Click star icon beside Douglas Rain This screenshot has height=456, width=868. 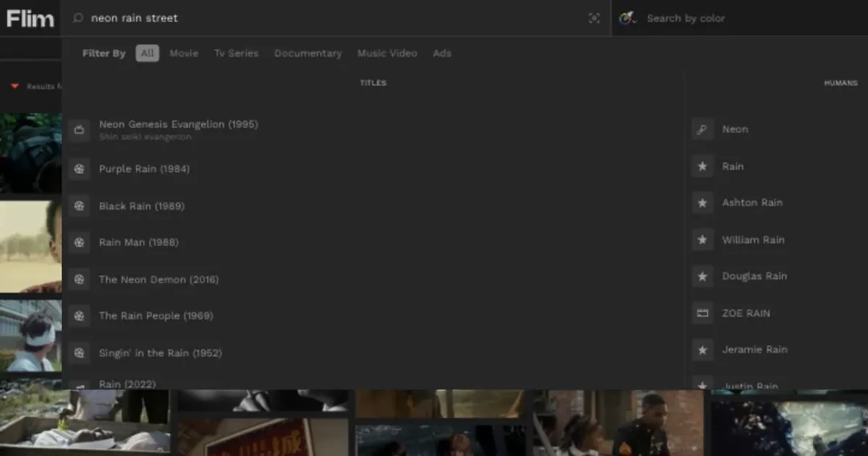pyautogui.click(x=702, y=276)
